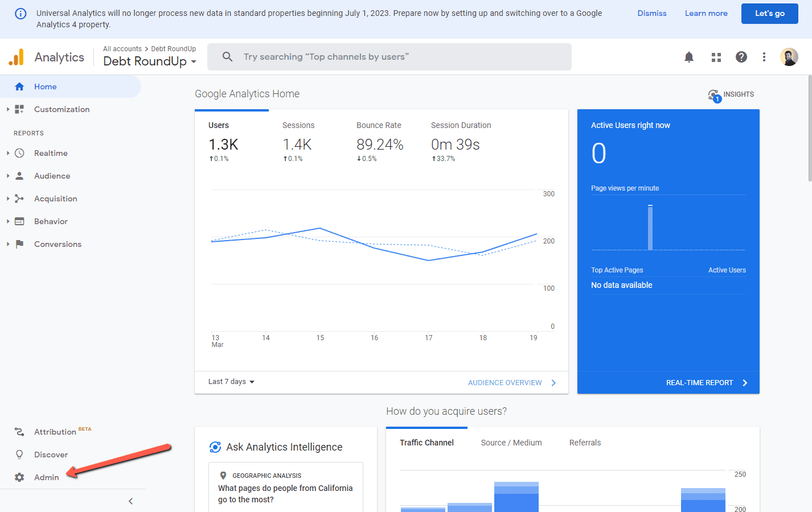Click the Ask Analytics Intelligence icon
The image size is (812, 512).
[215, 447]
